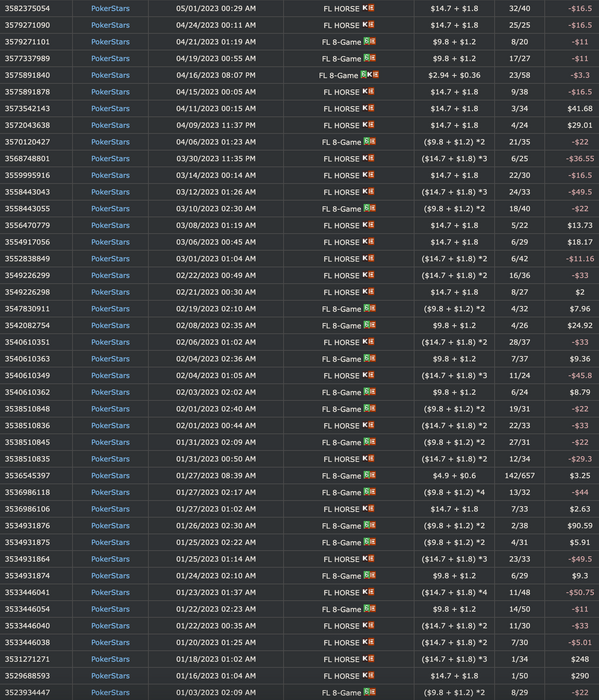The height and width of the screenshot is (700, 599).
Task: Click the green 6 icon on 04/21/2023 8-Game row
Action: pyautogui.click(x=366, y=42)
